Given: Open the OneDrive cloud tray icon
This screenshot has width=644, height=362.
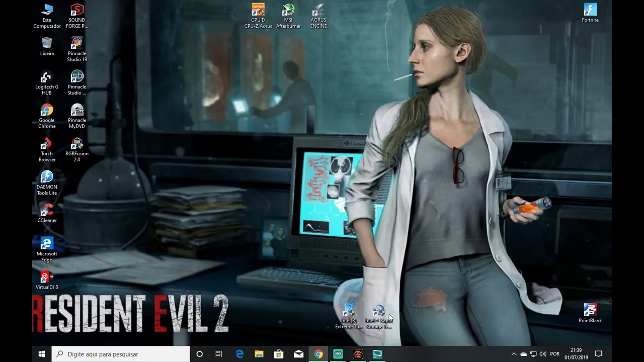Looking at the screenshot, I should click(x=523, y=354).
